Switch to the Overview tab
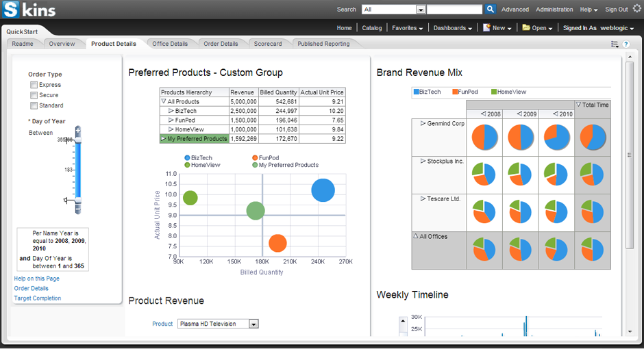 62,44
